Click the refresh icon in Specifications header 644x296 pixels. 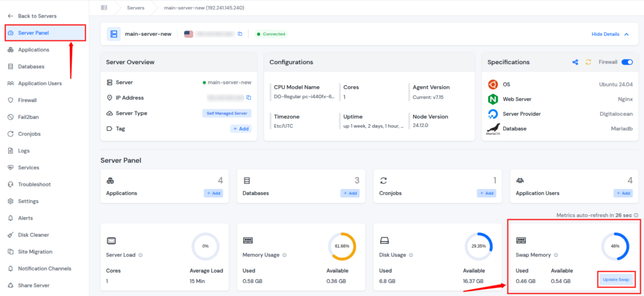click(589, 62)
